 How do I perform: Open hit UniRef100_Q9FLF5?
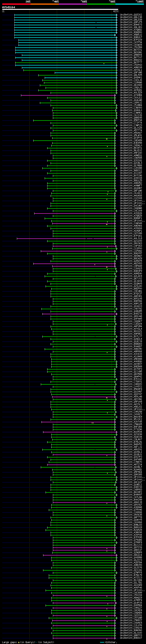(131, 22)
